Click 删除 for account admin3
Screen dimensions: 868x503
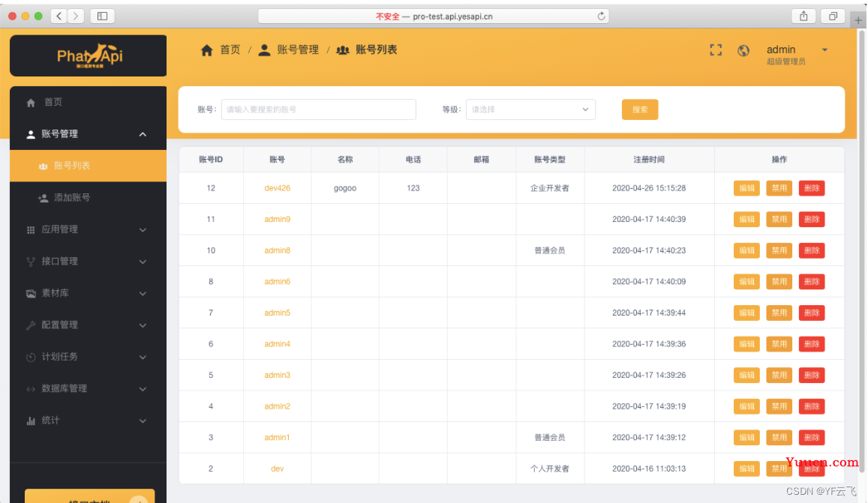coord(812,375)
